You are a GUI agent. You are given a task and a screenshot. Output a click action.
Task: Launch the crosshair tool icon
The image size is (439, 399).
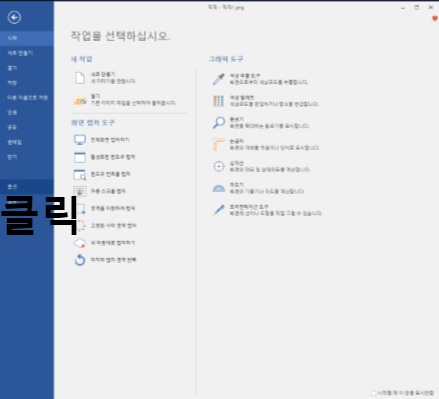(x=219, y=166)
